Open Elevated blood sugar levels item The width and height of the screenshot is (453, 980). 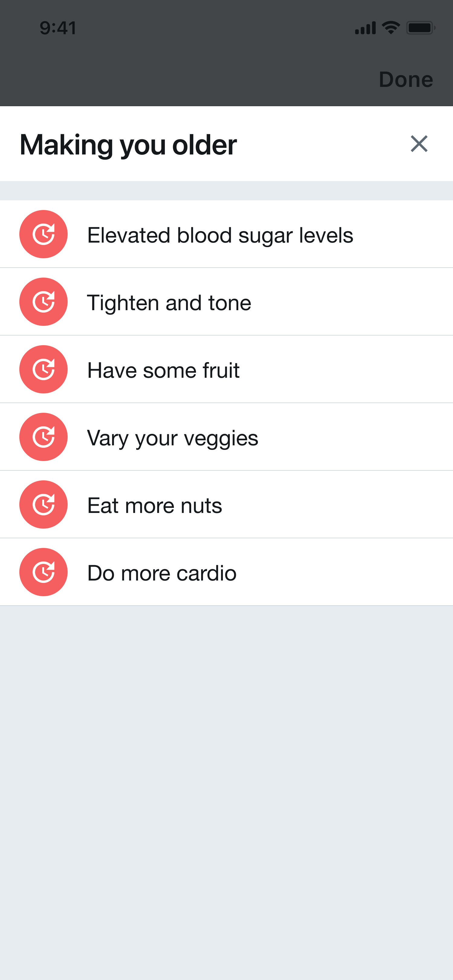220,235
